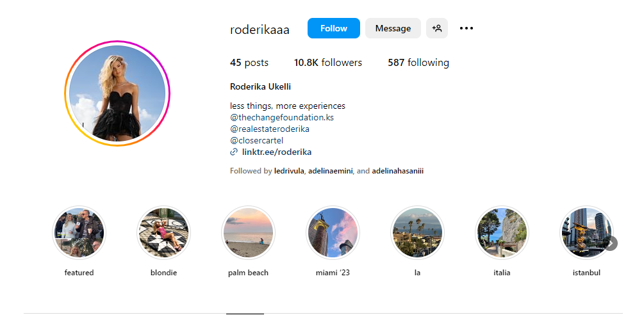Open the linktr.ee/roderika link
This screenshot has height=322, width=644.
click(x=276, y=152)
